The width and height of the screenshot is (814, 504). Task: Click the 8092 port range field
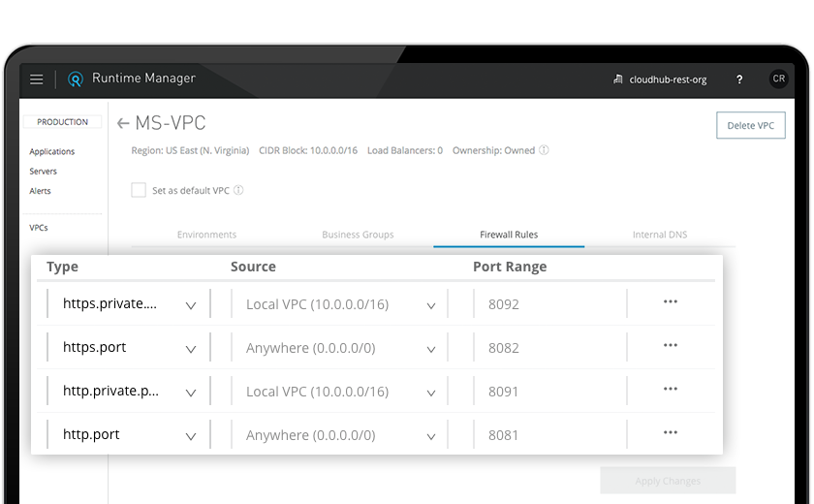click(x=550, y=304)
